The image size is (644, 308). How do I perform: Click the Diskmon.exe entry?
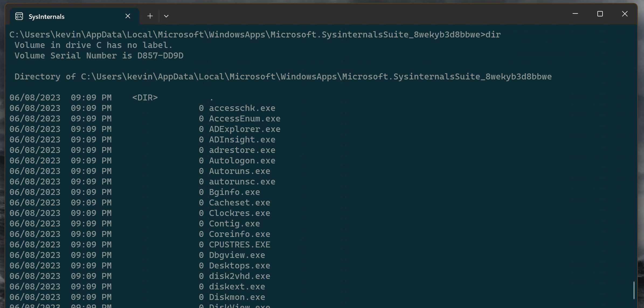point(237,297)
